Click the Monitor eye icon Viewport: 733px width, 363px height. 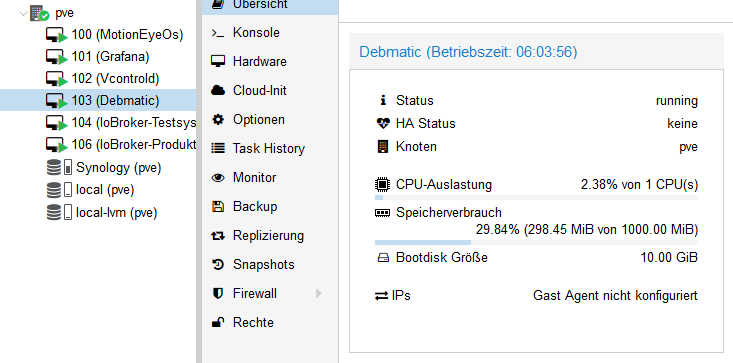pyautogui.click(x=218, y=178)
